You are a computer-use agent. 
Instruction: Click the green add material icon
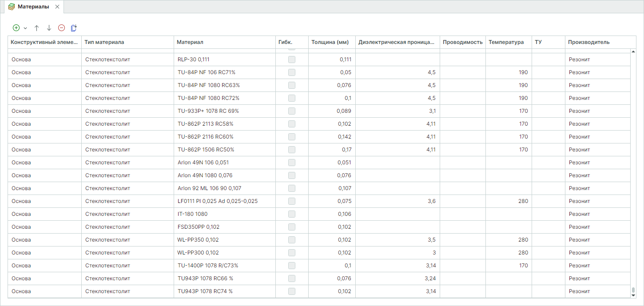coord(16,28)
